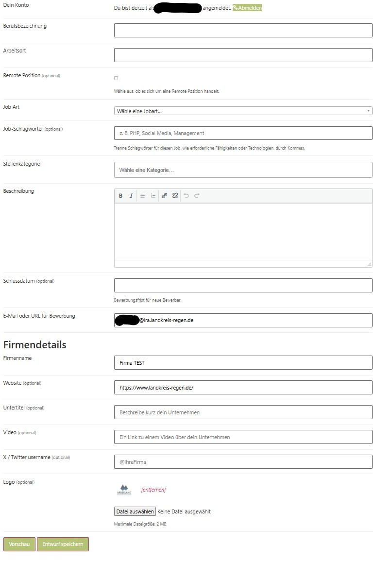Click the Abmelden logout link
392x562 pixels.
coord(247,8)
